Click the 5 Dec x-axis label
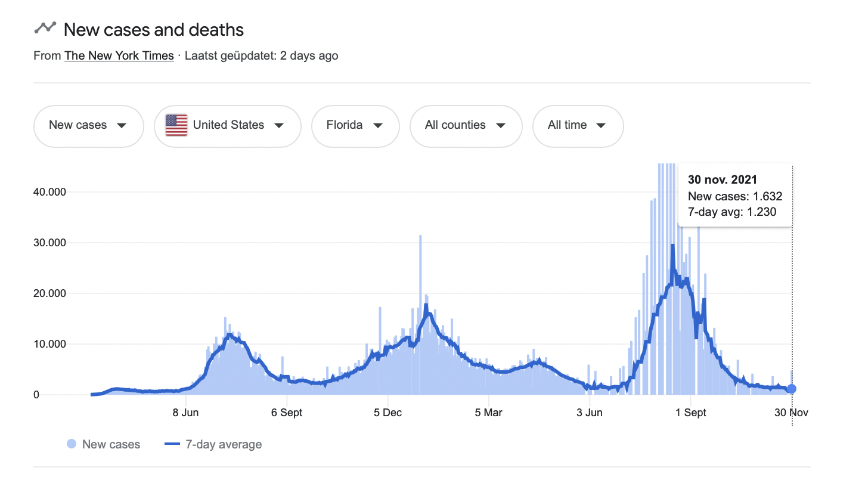Screen dimensions: 868x483 (387, 413)
